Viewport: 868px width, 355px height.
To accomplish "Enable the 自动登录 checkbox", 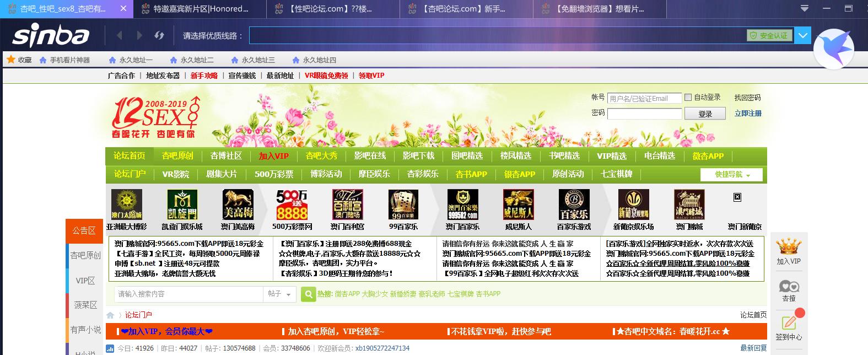I will (x=688, y=98).
